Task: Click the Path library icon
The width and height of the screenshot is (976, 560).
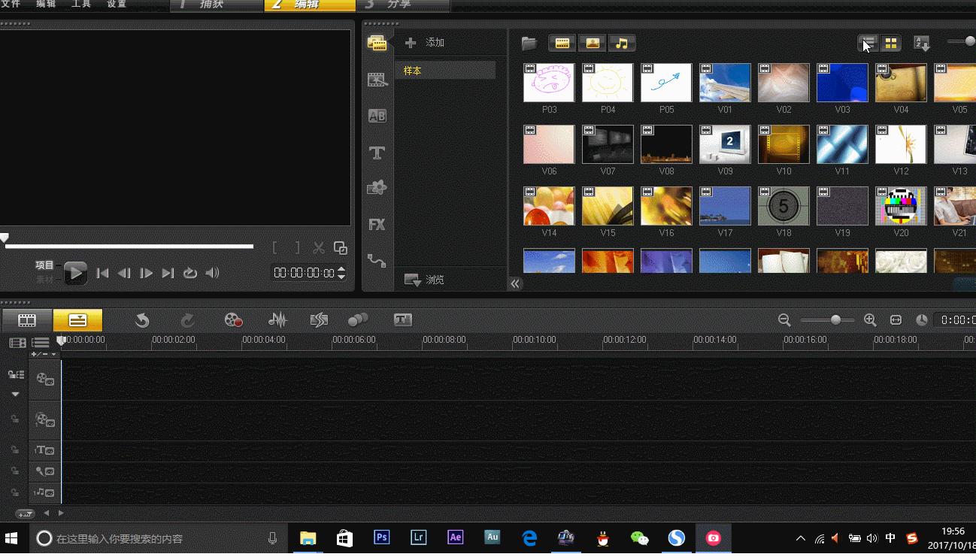Action: click(x=377, y=261)
